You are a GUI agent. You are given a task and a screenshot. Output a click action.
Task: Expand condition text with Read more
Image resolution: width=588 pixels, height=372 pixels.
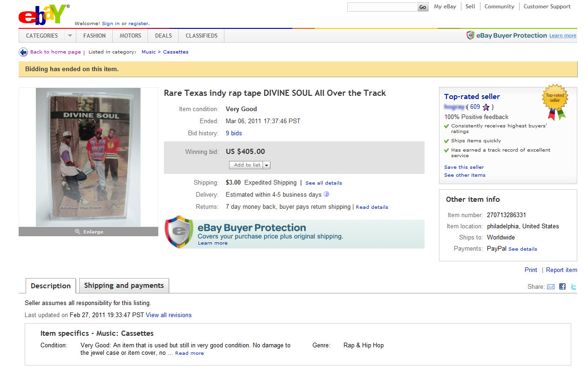189,353
